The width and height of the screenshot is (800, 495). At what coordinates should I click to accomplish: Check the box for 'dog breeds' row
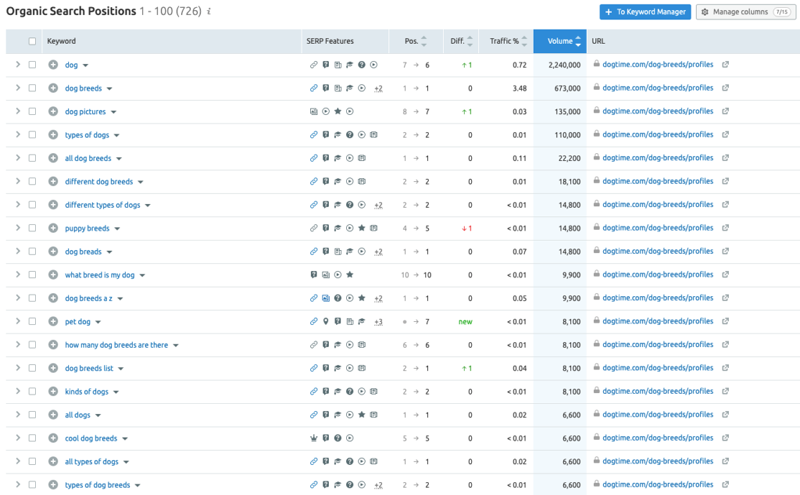click(x=32, y=88)
